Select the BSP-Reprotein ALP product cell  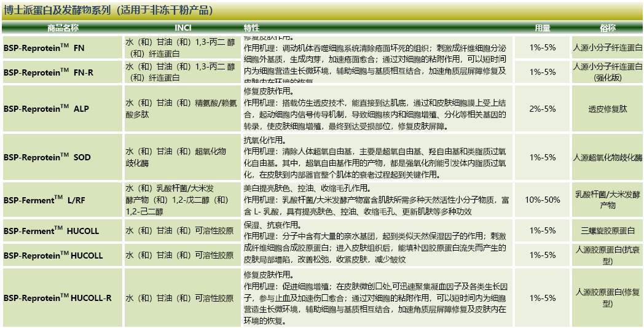[x=46, y=109]
